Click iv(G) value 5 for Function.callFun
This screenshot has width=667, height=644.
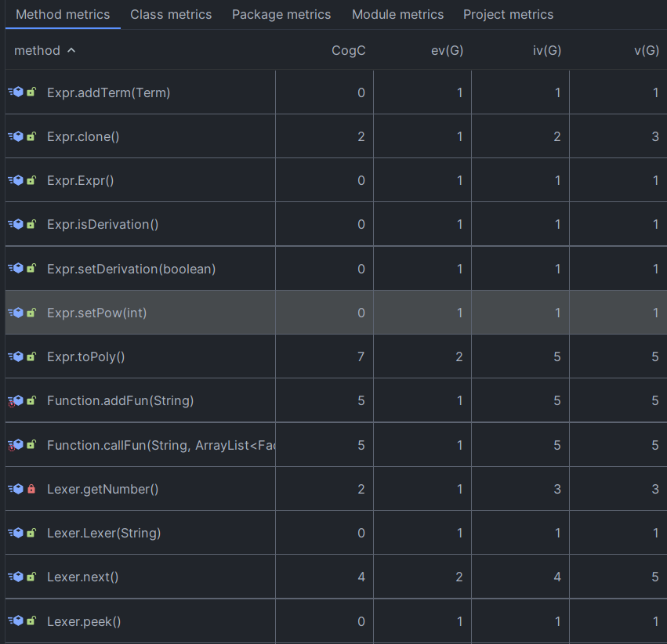coord(557,445)
